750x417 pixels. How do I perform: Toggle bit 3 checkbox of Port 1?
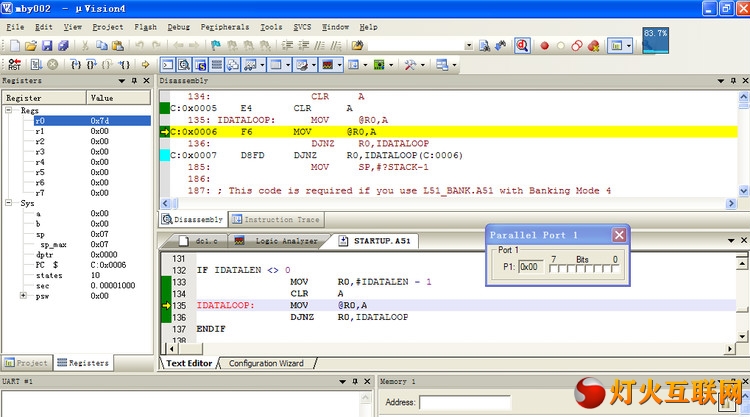click(588, 269)
